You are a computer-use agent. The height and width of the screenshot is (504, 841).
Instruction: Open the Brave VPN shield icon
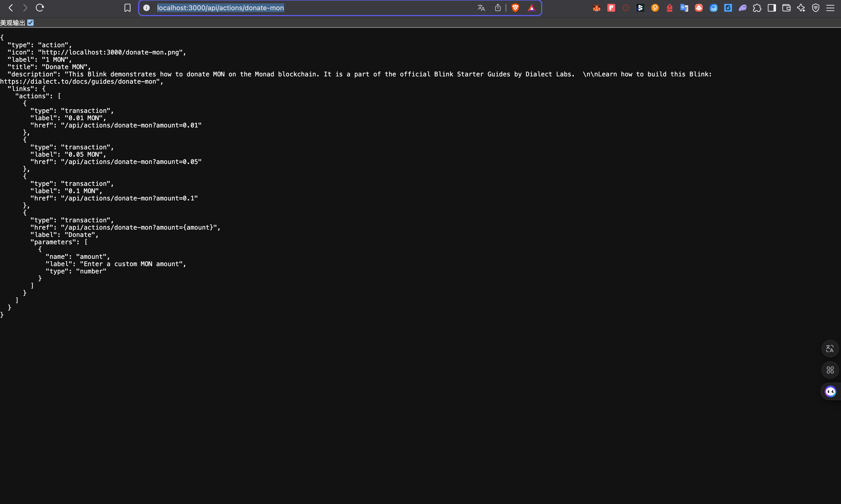point(815,8)
